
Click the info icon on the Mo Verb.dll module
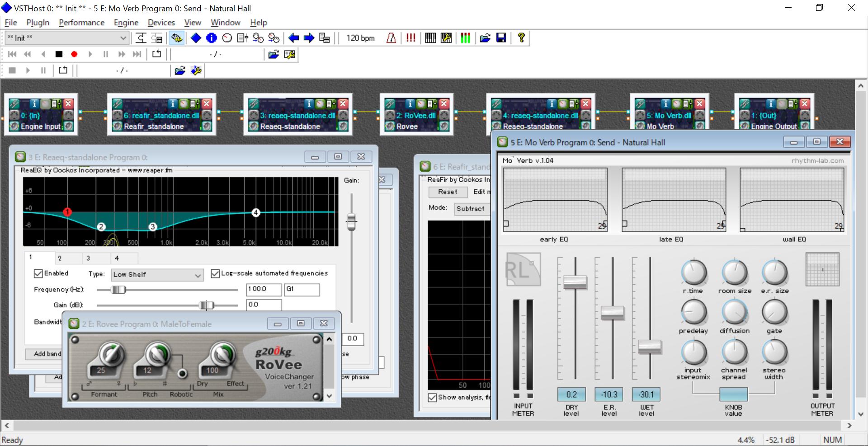[665, 103]
